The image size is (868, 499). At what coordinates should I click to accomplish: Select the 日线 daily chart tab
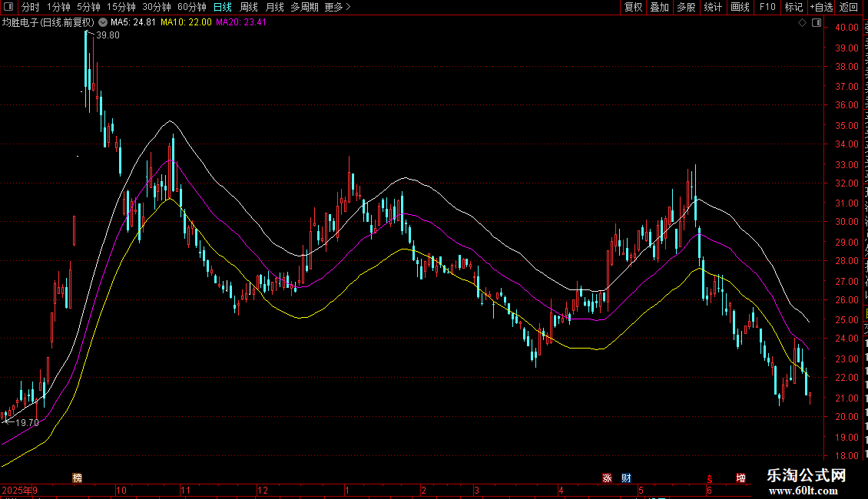(x=223, y=7)
